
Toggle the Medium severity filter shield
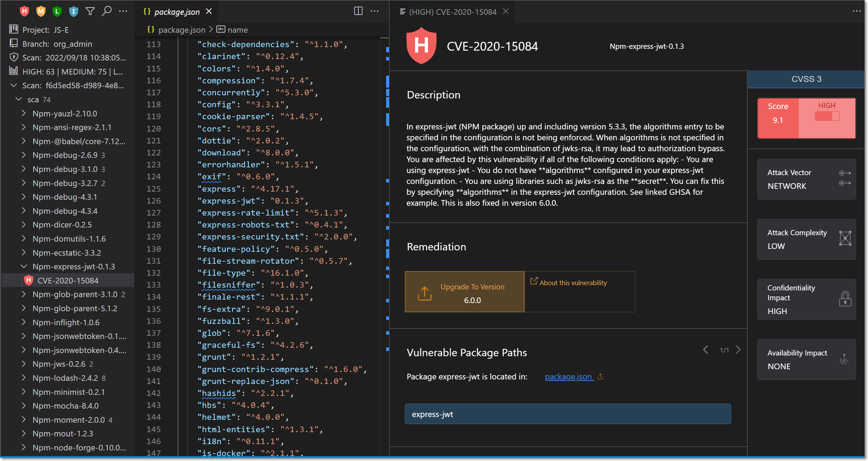pyautogui.click(x=41, y=11)
